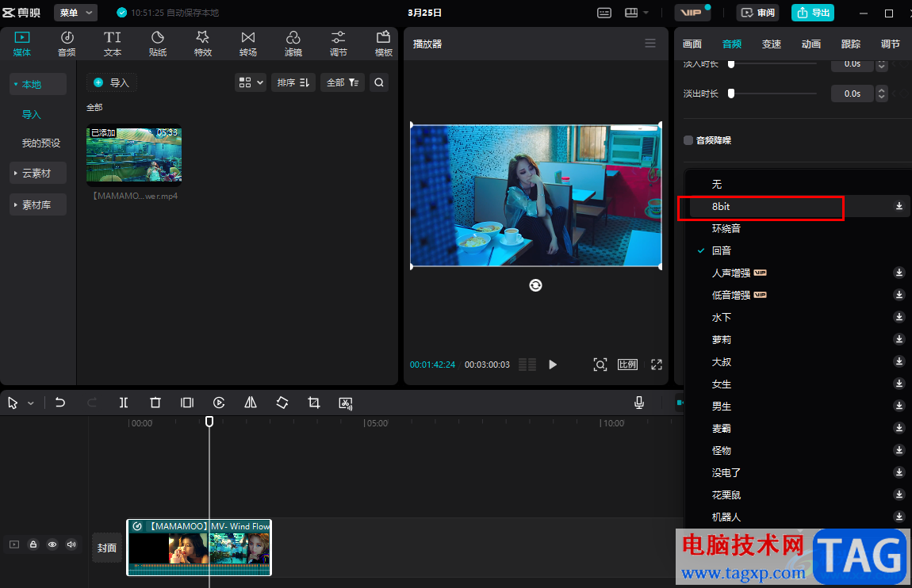Click the mirror flip icon
912x588 pixels.
(x=251, y=403)
